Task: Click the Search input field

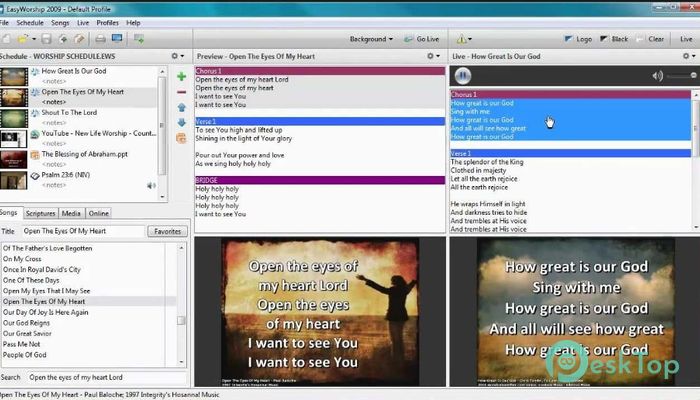Action: (x=107, y=378)
